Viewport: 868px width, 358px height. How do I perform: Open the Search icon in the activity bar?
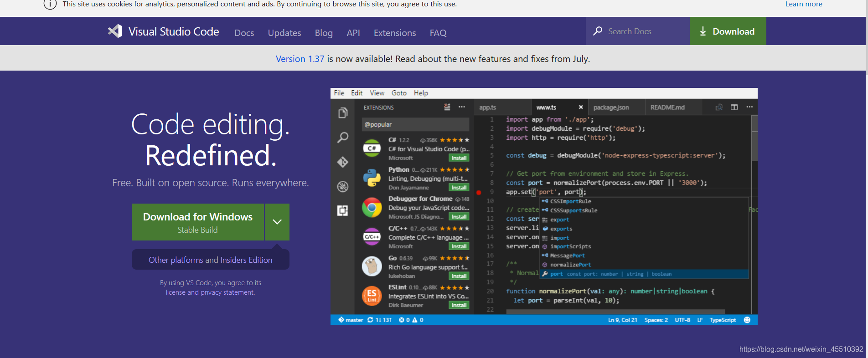[343, 137]
